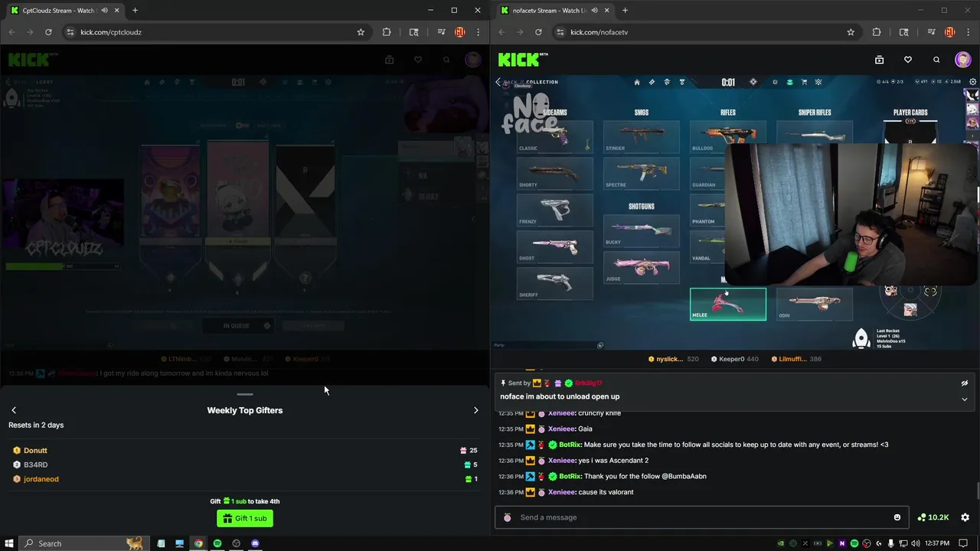Open site info icon left of kick.com/nofacetv
This screenshot has height=551, width=980.
coord(560,32)
